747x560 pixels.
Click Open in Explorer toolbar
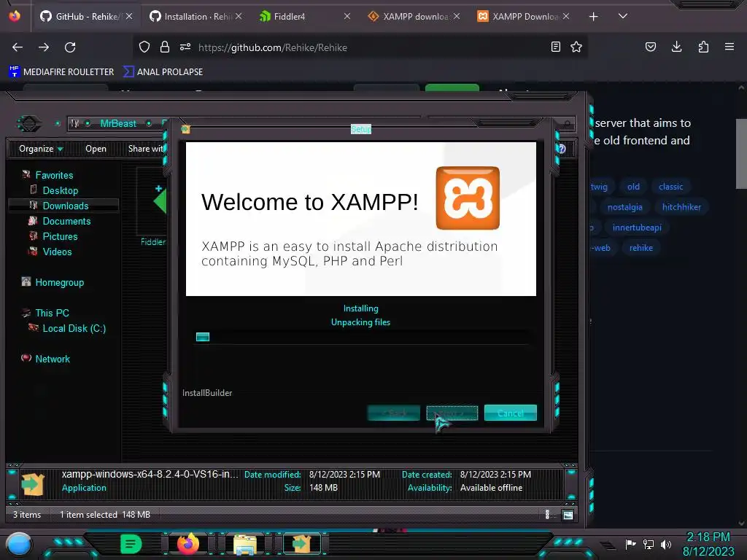click(x=96, y=149)
